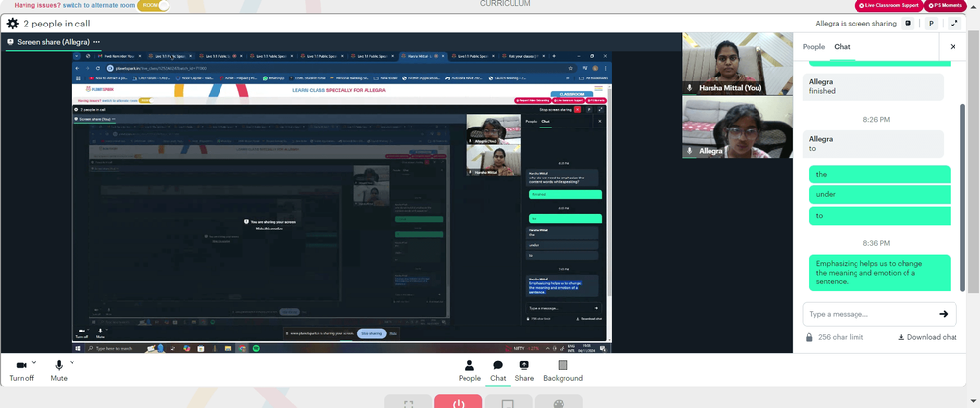The height and width of the screenshot is (408, 980).
Task: Open PS Moments button
Action: click(946, 5)
